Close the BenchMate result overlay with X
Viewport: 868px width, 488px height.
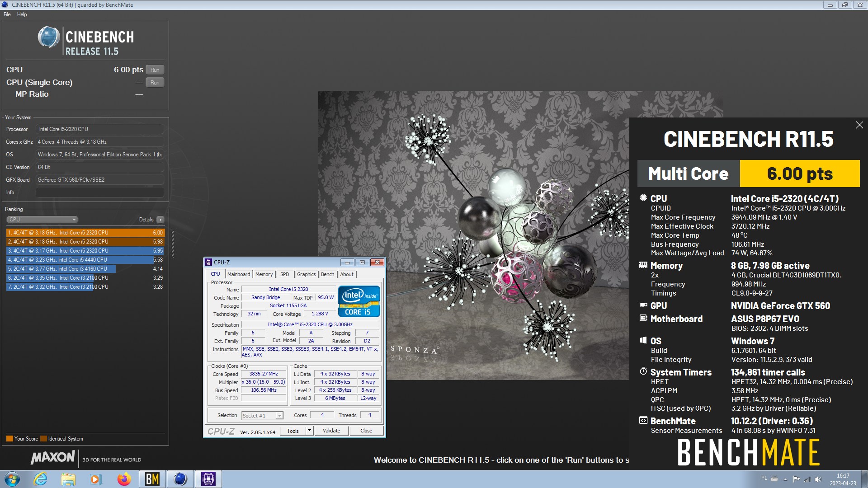[859, 125]
